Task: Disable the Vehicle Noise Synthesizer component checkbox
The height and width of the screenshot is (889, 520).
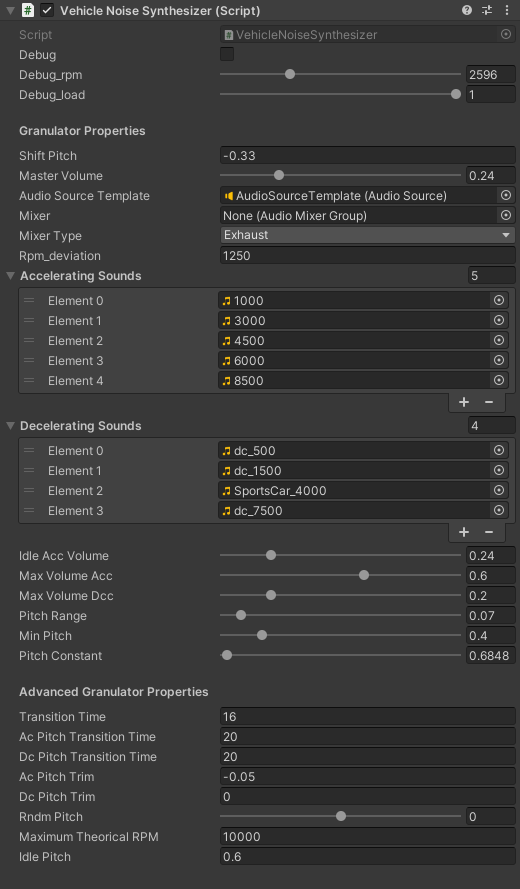Action: (47, 10)
